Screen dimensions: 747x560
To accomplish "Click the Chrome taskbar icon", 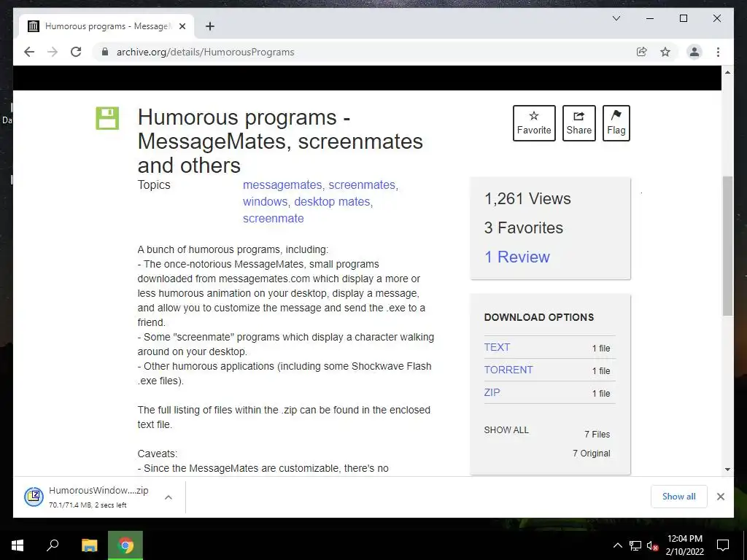I will click(x=125, y=545).
